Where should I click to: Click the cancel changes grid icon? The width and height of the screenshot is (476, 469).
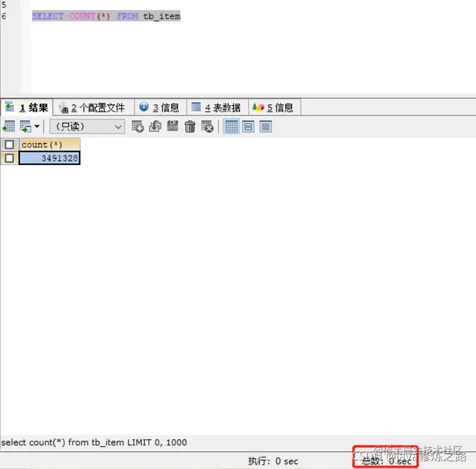(207, 126)
